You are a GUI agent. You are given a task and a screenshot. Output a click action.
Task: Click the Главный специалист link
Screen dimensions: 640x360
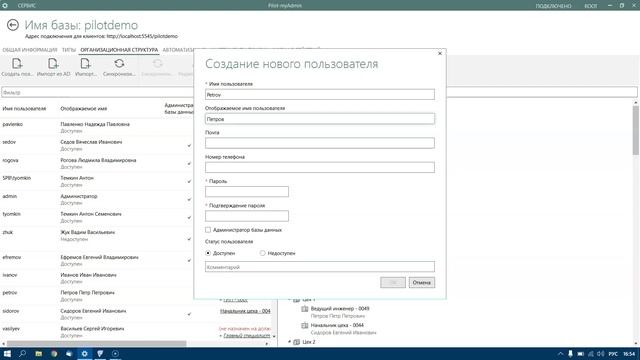pos(247,336)
